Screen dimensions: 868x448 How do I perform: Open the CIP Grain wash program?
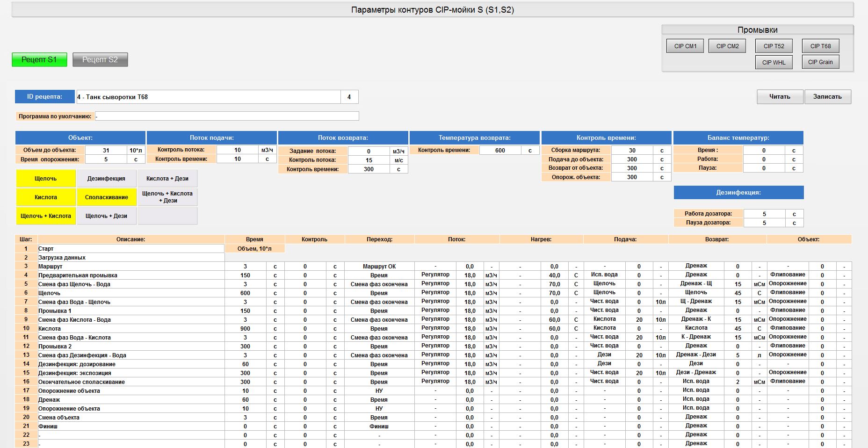820,62
